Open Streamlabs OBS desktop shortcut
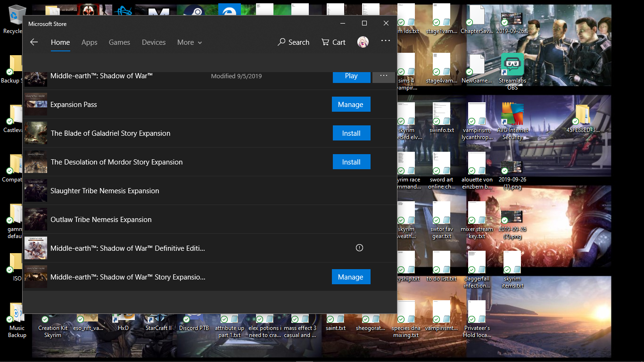644x362 pixels. [x=512, y=71]
